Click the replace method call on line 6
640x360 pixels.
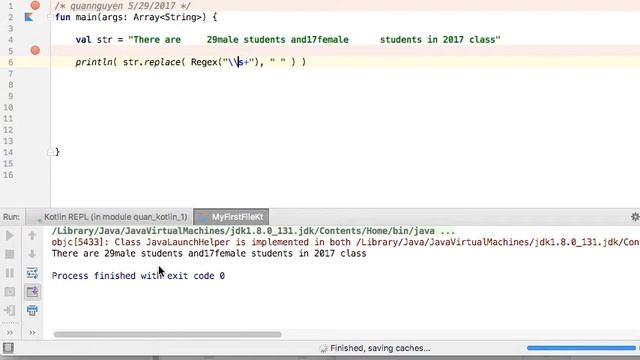click(x=163, y=62)
